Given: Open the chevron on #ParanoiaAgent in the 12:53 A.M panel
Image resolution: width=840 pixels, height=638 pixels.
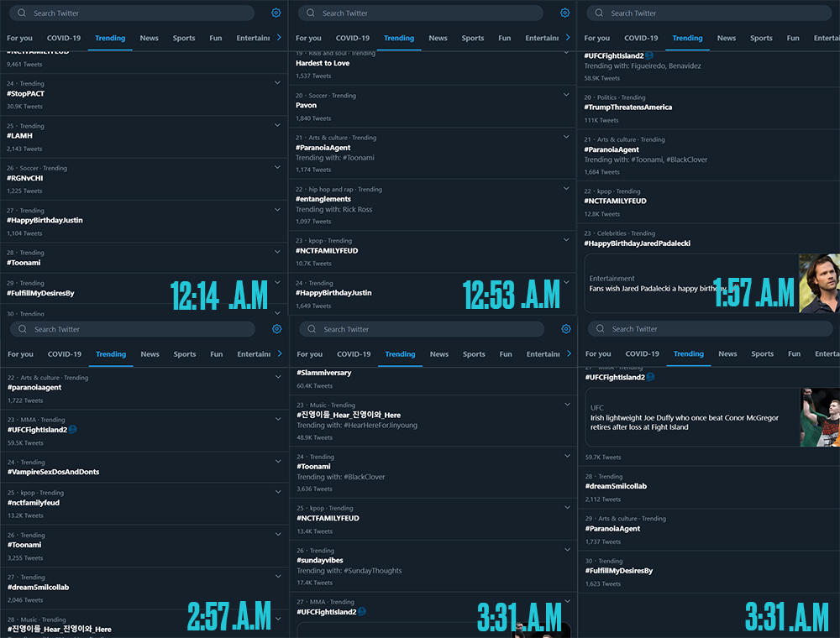Looking at the screenshot, I should (566, 137).
